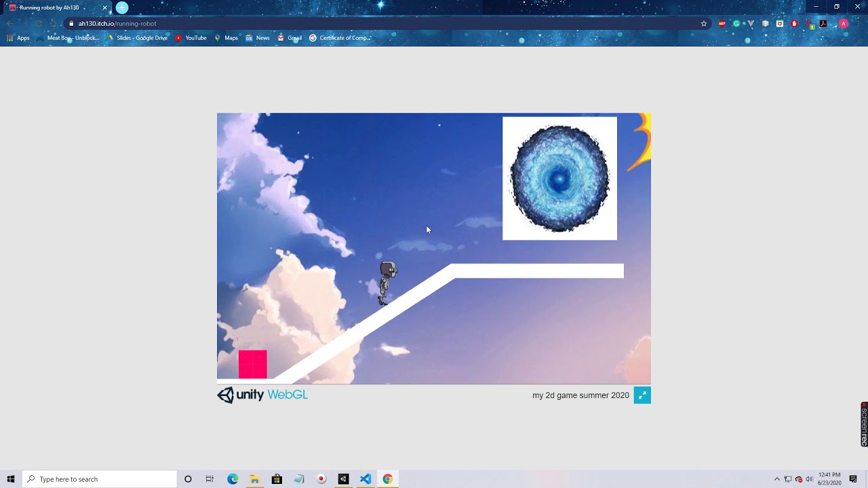Screen dimensions: 868x488
Task: Minimize the Chrome window
Action: (816, 7)
